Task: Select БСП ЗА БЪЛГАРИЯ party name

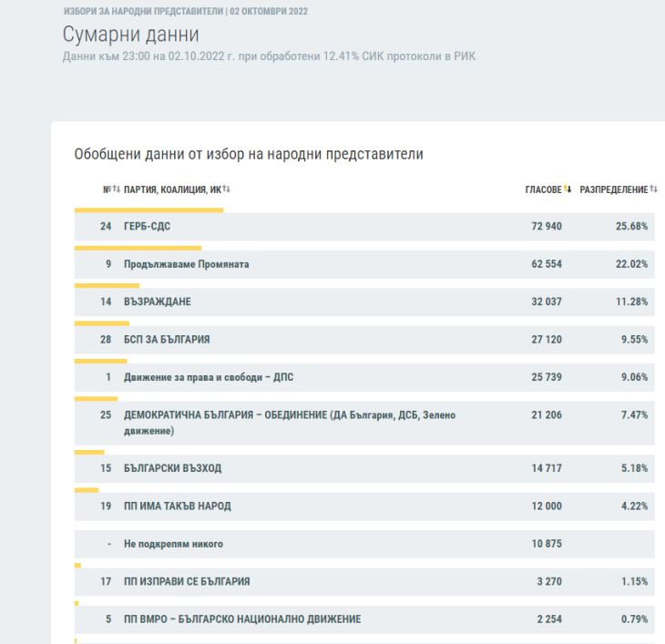Action: point(167,340)
